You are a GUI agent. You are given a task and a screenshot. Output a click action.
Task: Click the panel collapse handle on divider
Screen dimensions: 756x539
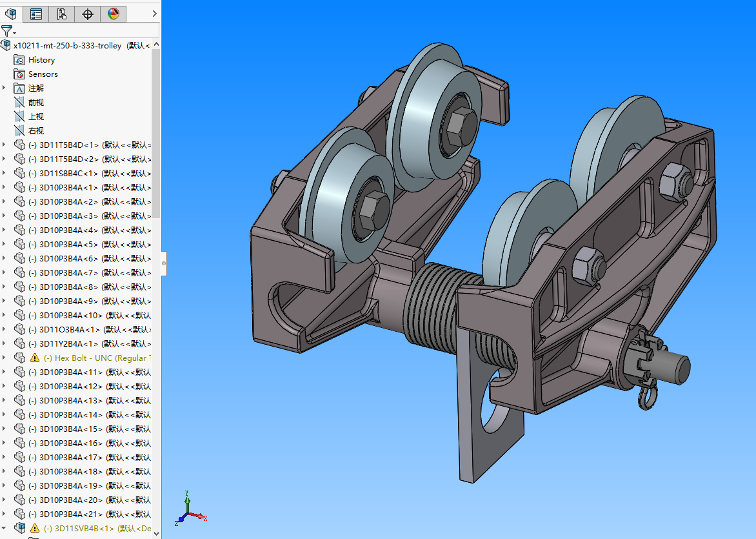164,263
